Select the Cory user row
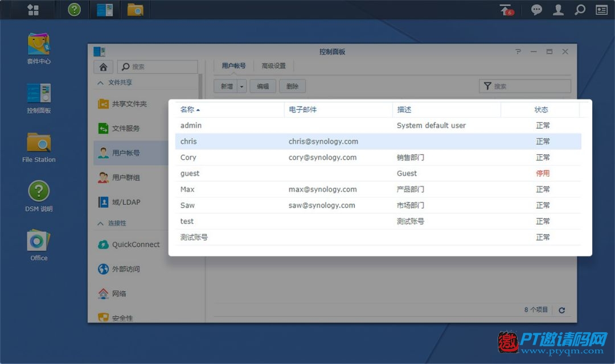This screenshot has width=615, height=364. pyautogui.click(x=378, y=158)
